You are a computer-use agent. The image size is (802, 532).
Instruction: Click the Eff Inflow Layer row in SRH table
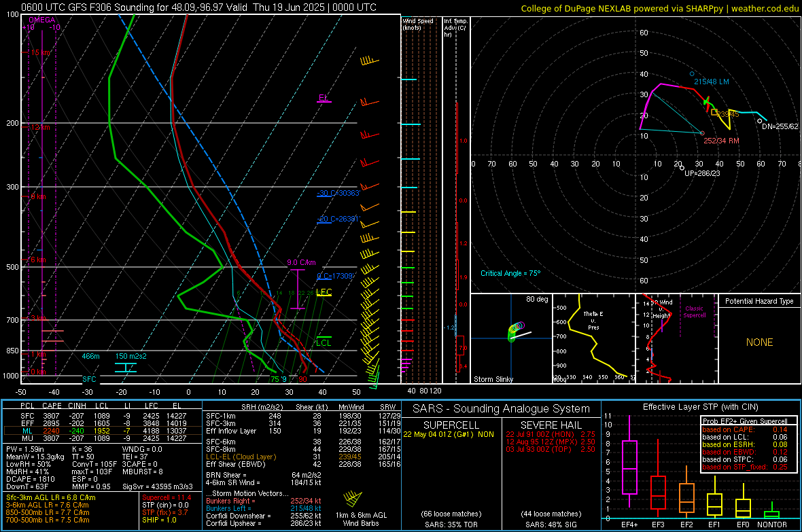point(303,431)
